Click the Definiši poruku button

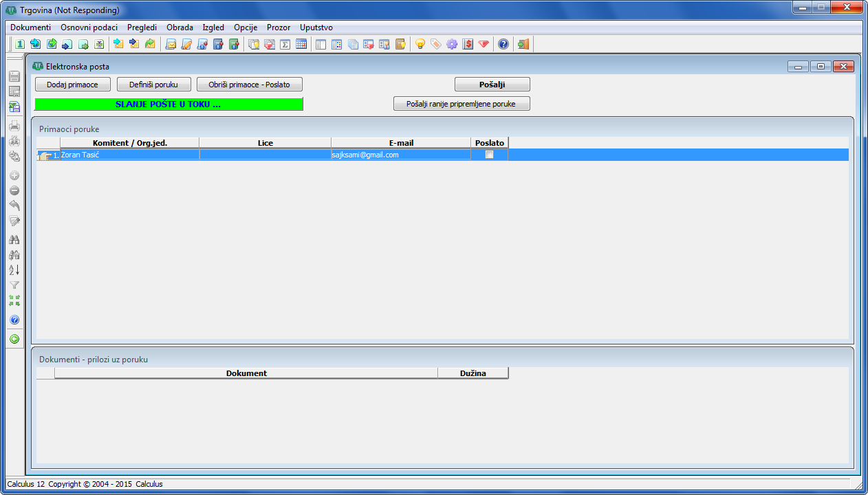(x=154, y=85)
